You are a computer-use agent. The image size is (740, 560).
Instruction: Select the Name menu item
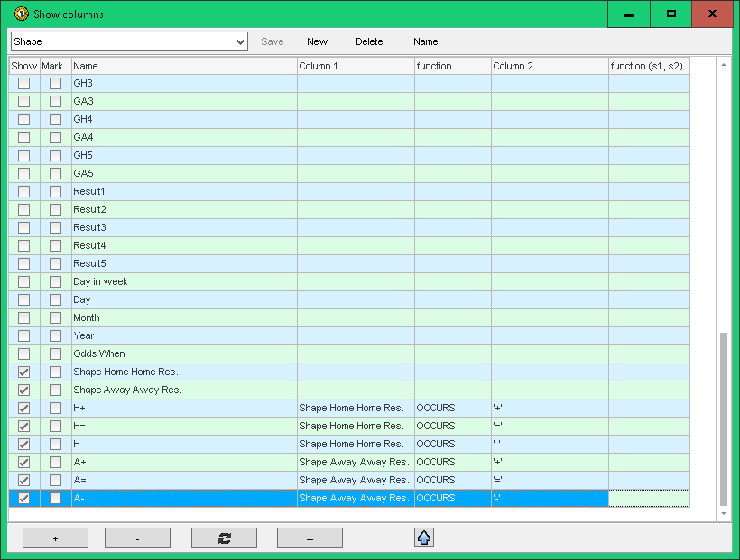click(x=425, y=42)
